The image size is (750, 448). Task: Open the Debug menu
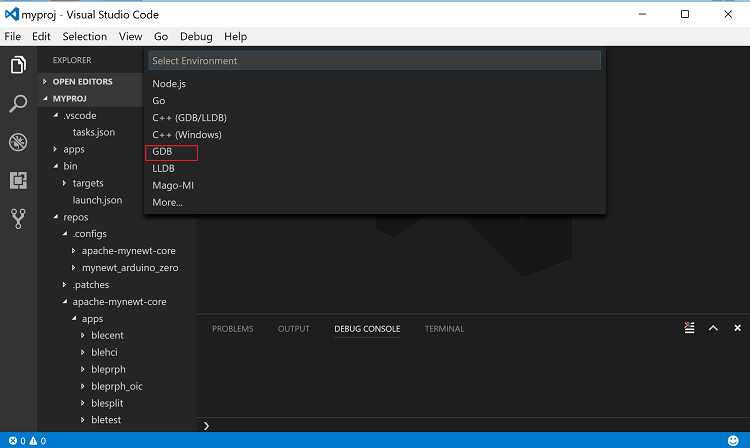[196, 37]
